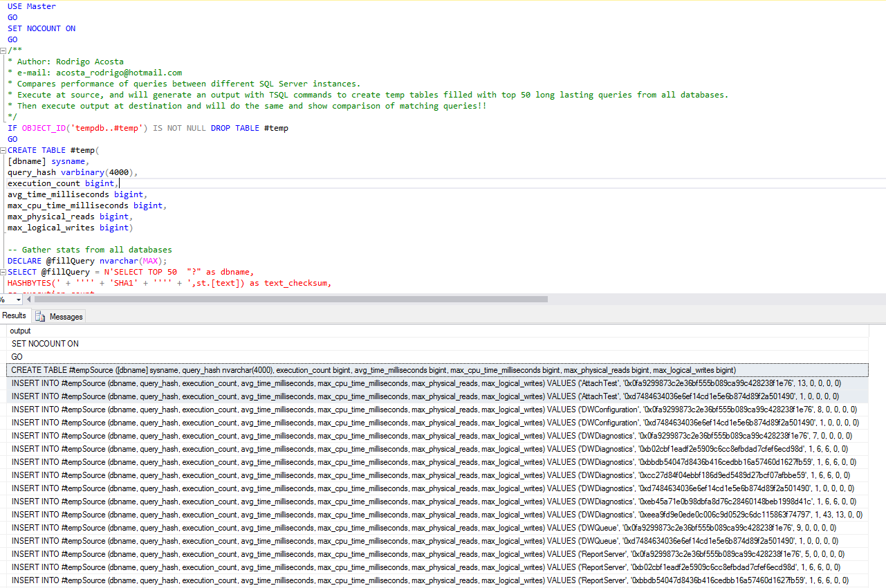Select the DWDiagnostics row with hash ending 998d41c

pyautogui.click(x=437, y=502)
